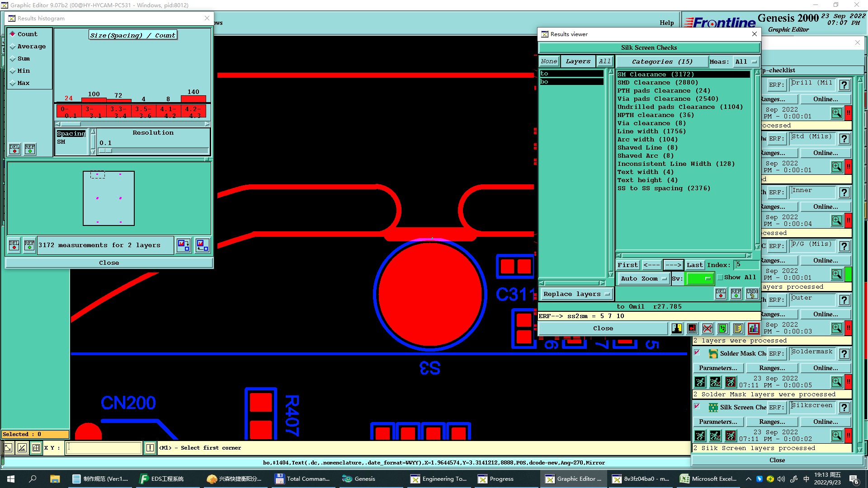The image size is (868, 488).
Task: Select 'bo' layer in Results viewer list
Action: [571, 82]
